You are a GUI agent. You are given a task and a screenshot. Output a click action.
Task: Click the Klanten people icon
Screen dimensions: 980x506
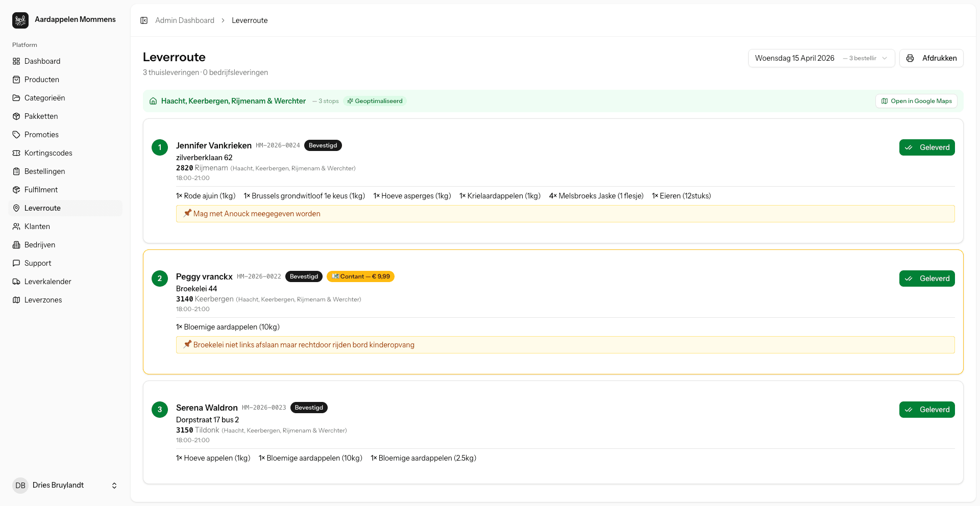click(x=16, y=226)
